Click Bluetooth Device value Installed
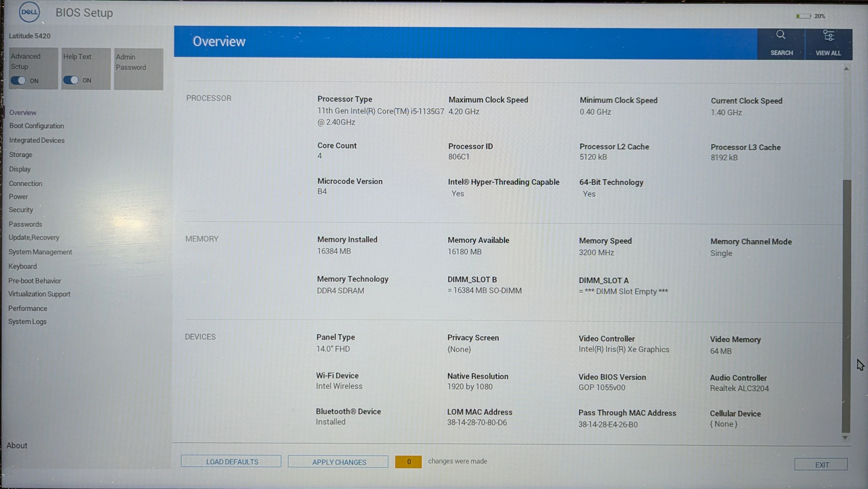Image resolution: width=868 pixels, height=489 pixels. [331, 422]
